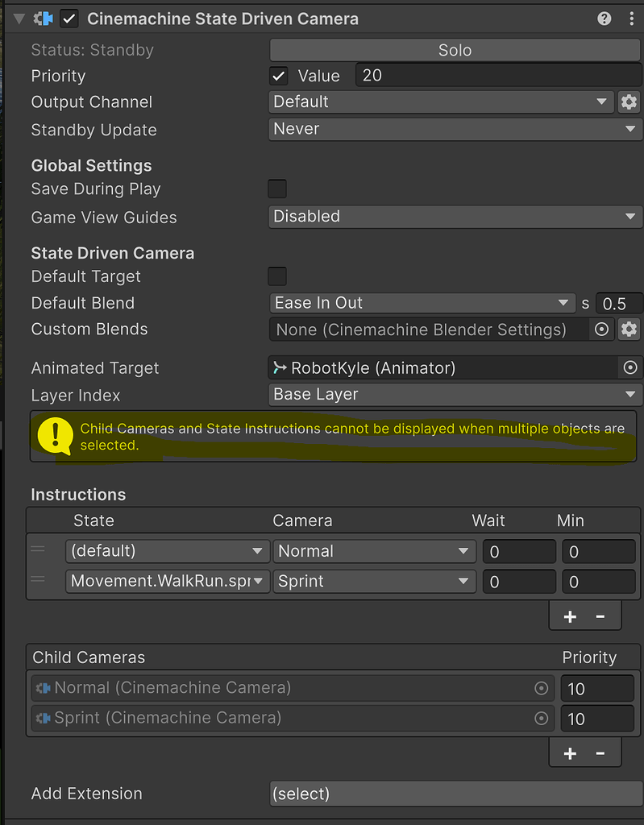This screenshot has width=644, height=825.
Task: Open the Default Blend Ease In Out dropdown
Action: click(x=422, y=302)
